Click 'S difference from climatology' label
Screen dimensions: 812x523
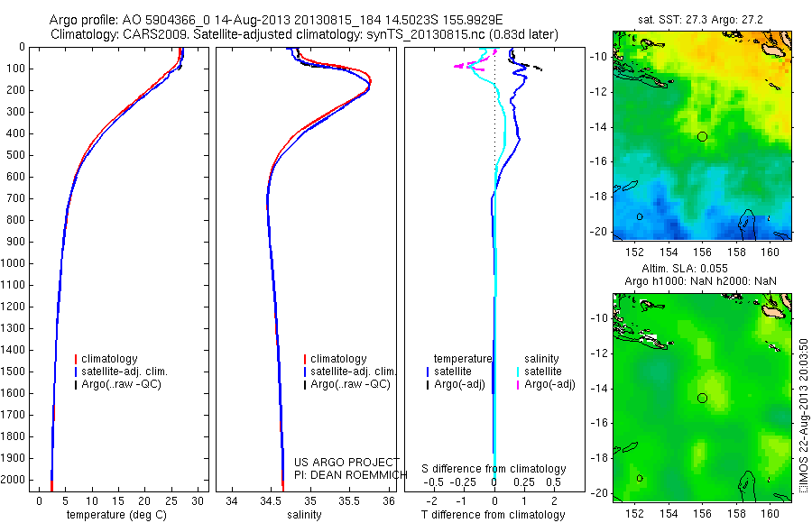point(494,469)
